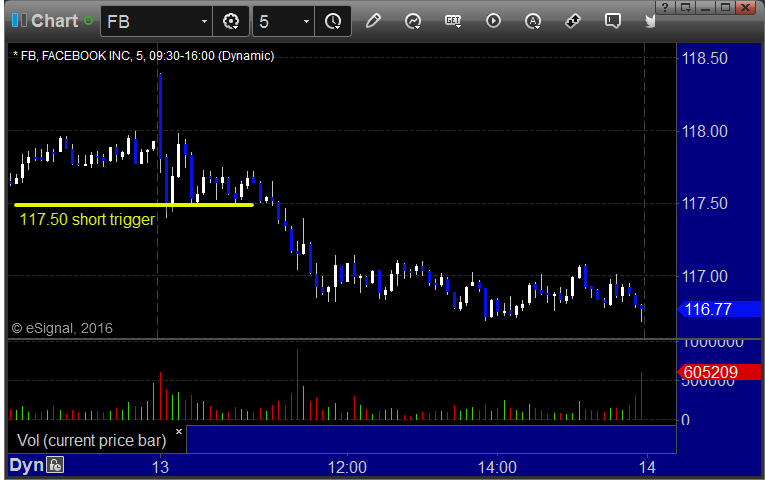Screen dimensions: 765x480
Task: Toggle the lock icon next to Dyn
Action: click(x=55, y=465)
